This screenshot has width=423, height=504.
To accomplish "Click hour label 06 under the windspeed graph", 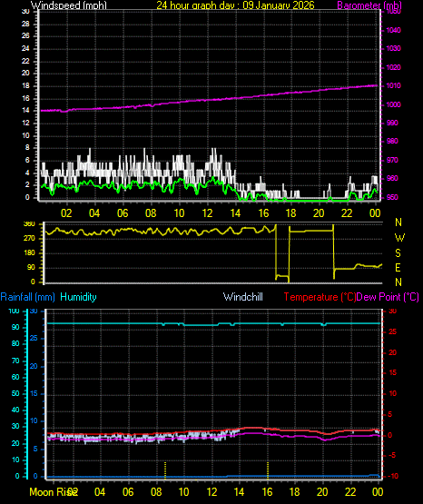I will click(x=123, y=213).
